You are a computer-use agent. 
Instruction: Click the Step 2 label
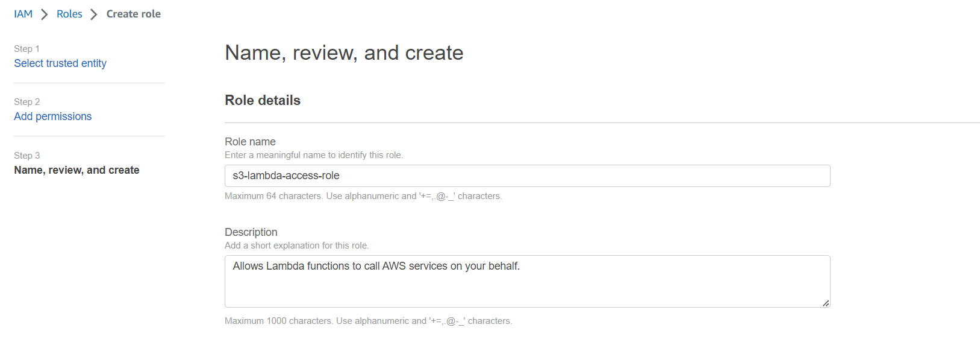pos(27,102)
